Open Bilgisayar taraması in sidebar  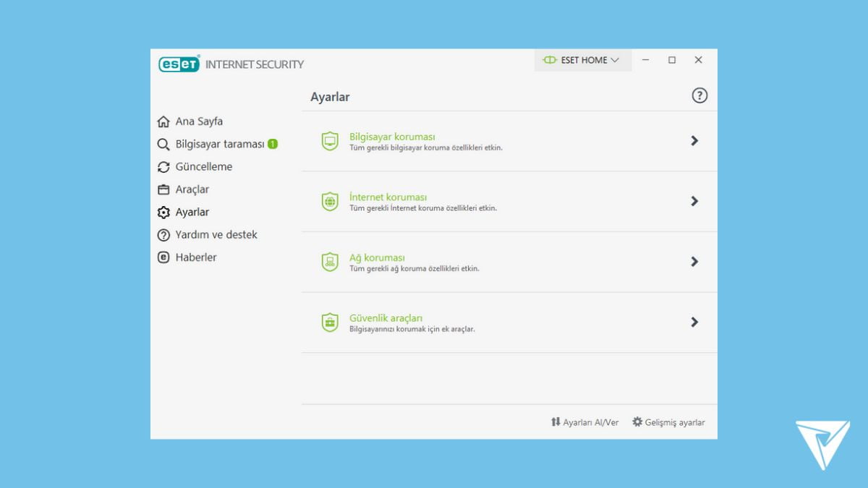(219, 144)
